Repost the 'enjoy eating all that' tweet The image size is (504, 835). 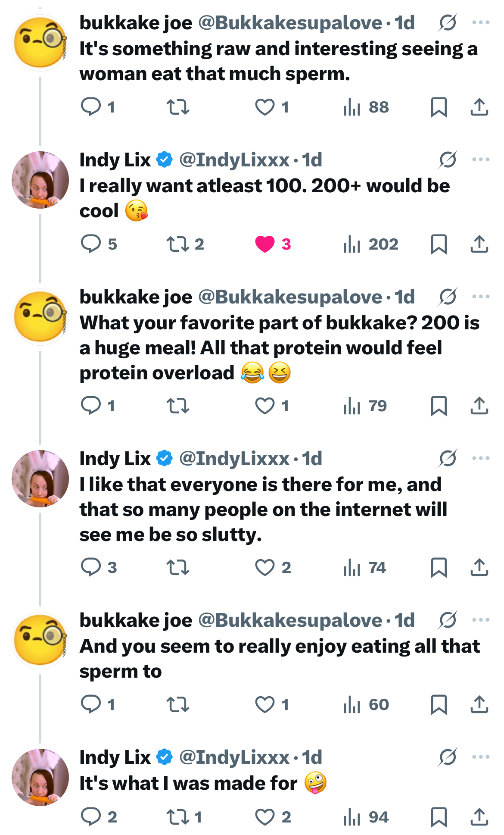[x=178, y=704]
